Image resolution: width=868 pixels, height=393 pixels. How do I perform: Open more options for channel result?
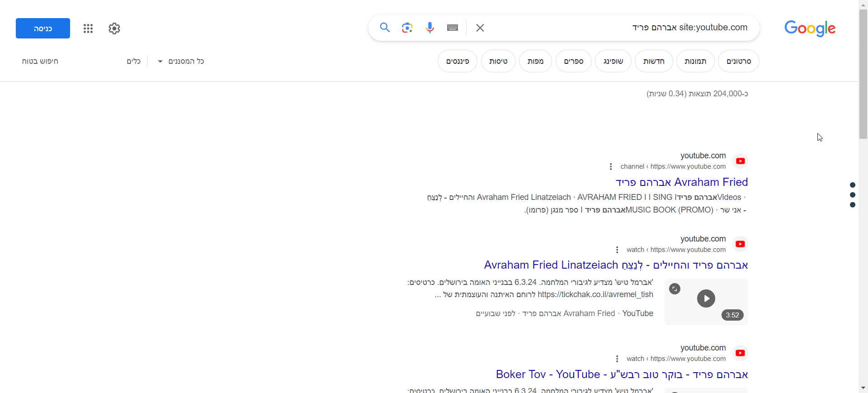pyautogui.click(x=611, y=166)
